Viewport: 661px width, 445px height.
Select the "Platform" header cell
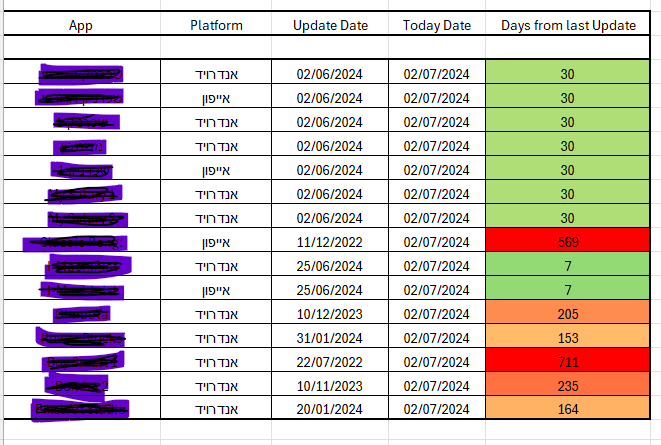click(x=217, y=25)
